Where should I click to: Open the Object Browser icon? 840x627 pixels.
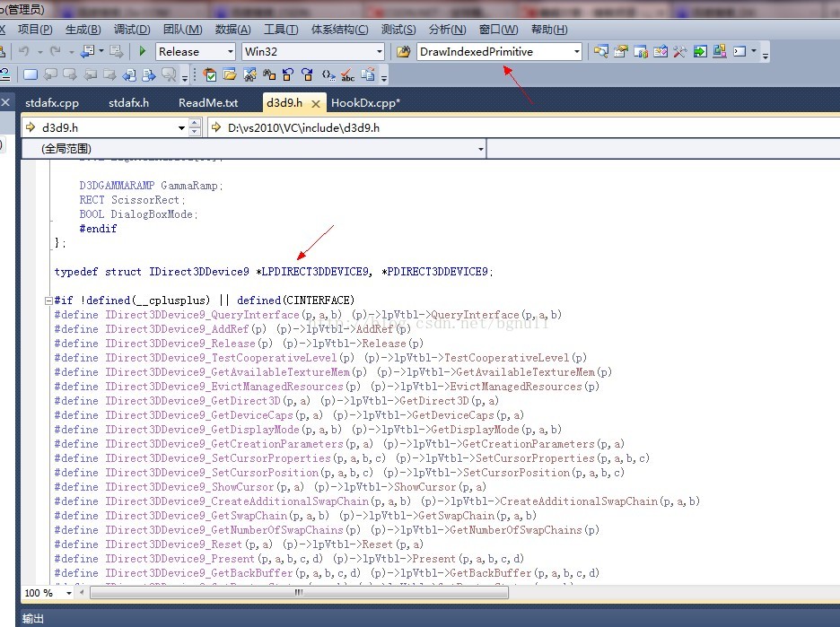click(x=641, y=51)
